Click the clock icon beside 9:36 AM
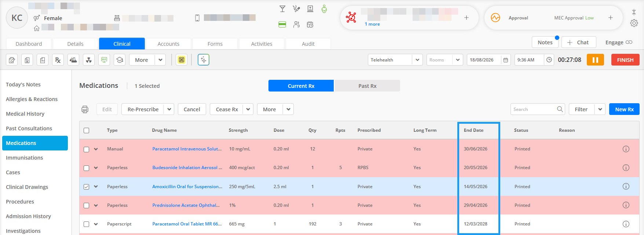This screenshot has height=235, width=644. click(x=549, y=60)
